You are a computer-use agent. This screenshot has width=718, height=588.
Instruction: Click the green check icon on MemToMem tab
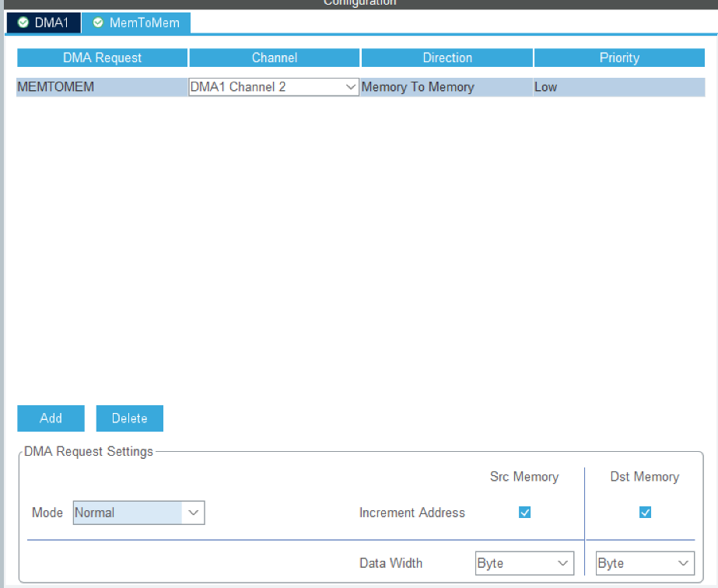[97, 23]
